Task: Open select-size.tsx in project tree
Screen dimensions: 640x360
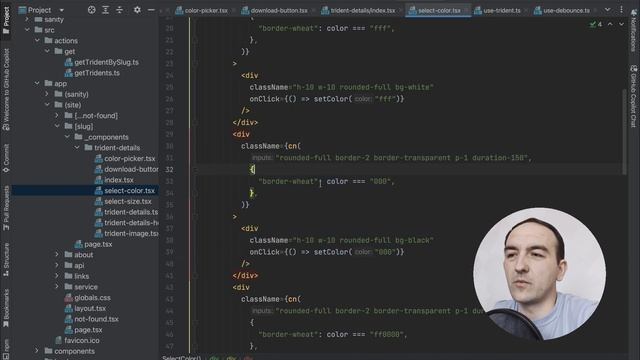Action: 123,201
